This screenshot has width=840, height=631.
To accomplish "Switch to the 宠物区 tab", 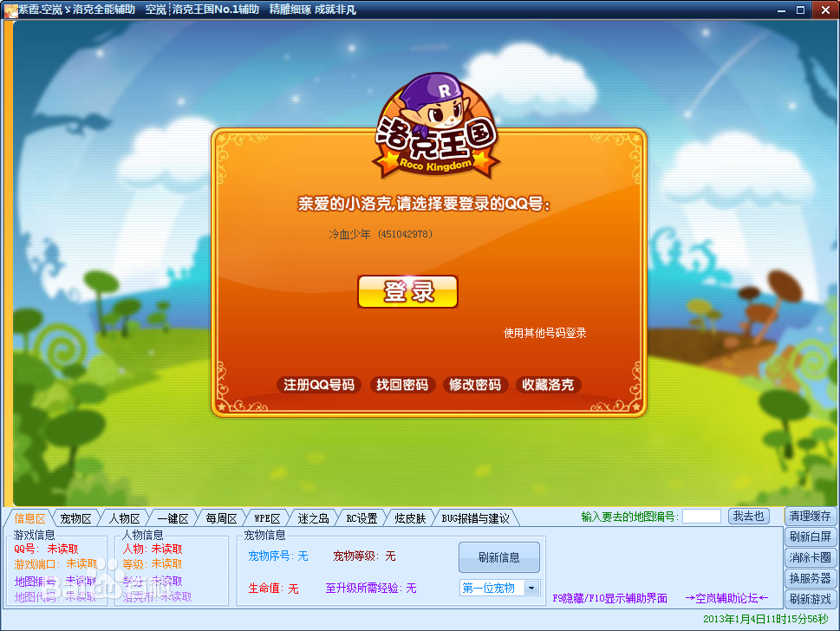I will point(75,517).
